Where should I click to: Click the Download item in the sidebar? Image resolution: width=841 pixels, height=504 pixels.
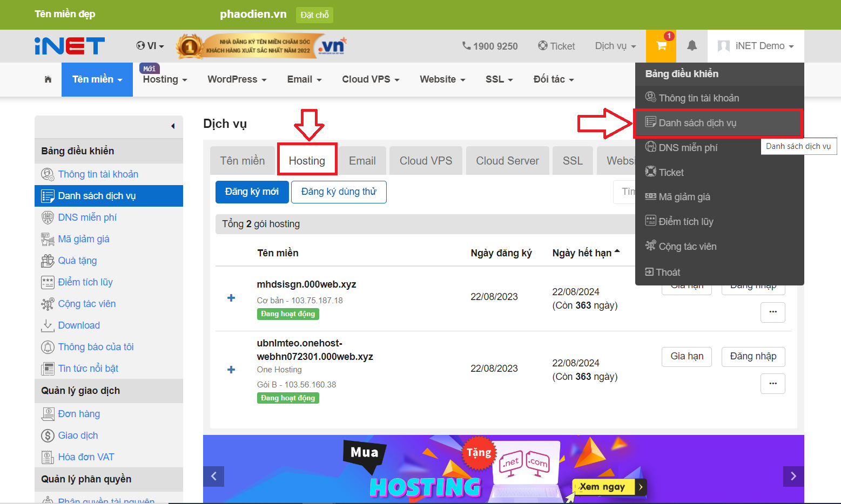point(79,325)
